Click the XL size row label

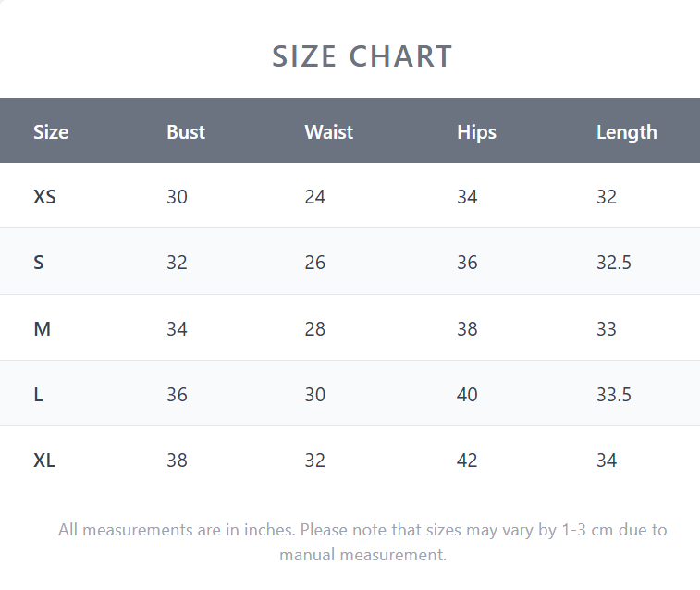point(44,461)
